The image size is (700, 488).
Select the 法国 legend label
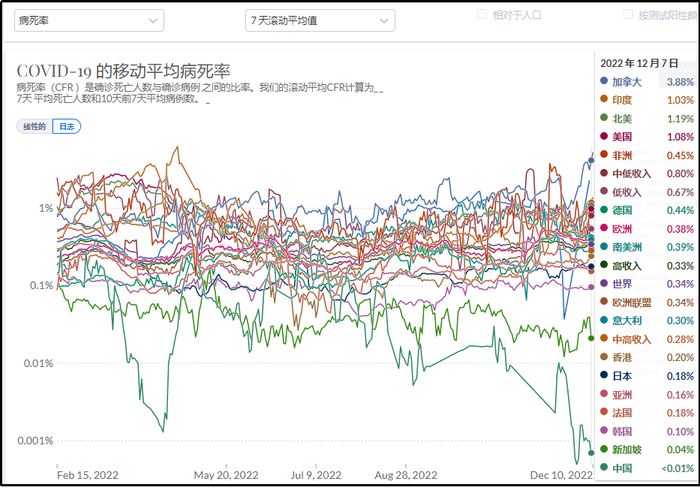pyautogui.click(x=622, y=413)
